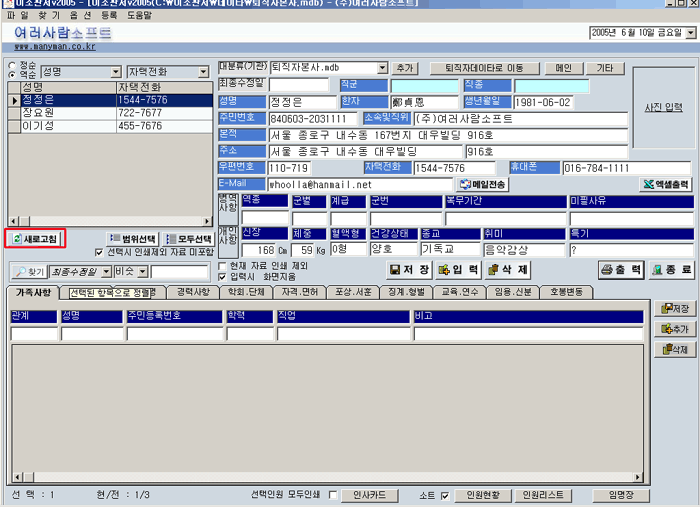
Task: Expand the 퇴직자분사.mdb database dropdown
Action: (382, 68)
